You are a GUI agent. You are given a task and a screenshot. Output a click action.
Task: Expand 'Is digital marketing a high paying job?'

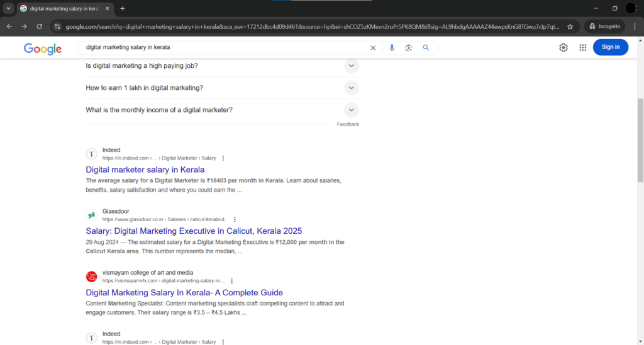(x=222, y=65)
